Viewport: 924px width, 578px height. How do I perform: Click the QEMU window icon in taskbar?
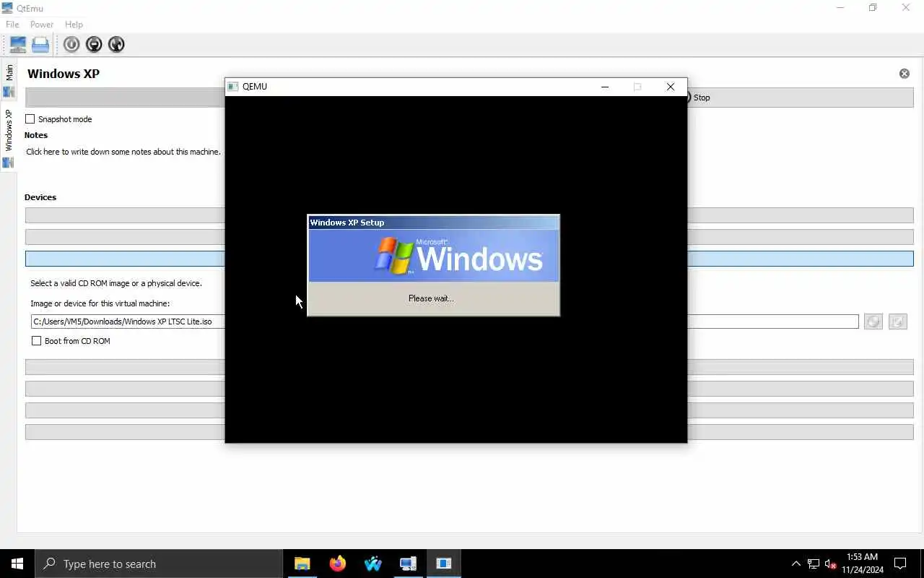click(444, 564)
